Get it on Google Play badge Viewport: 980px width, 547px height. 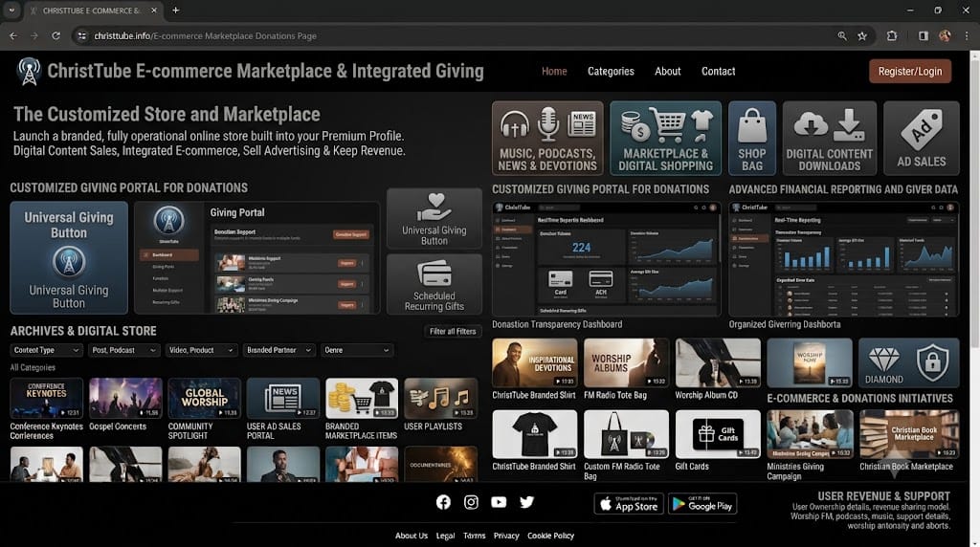tap(702, 504)
